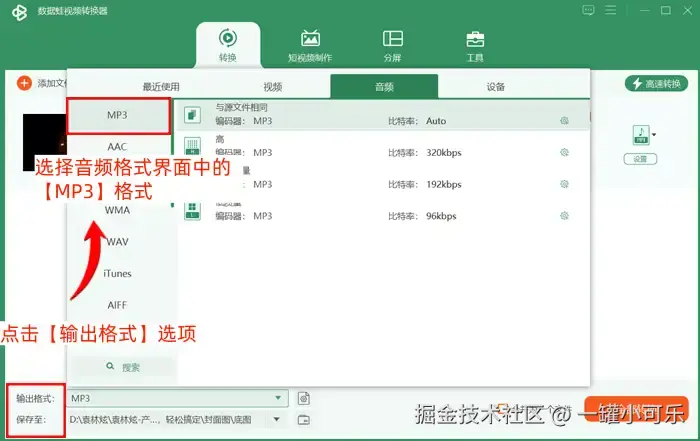Open the 输出格式 MP3 dropdown

pos(178,398)
